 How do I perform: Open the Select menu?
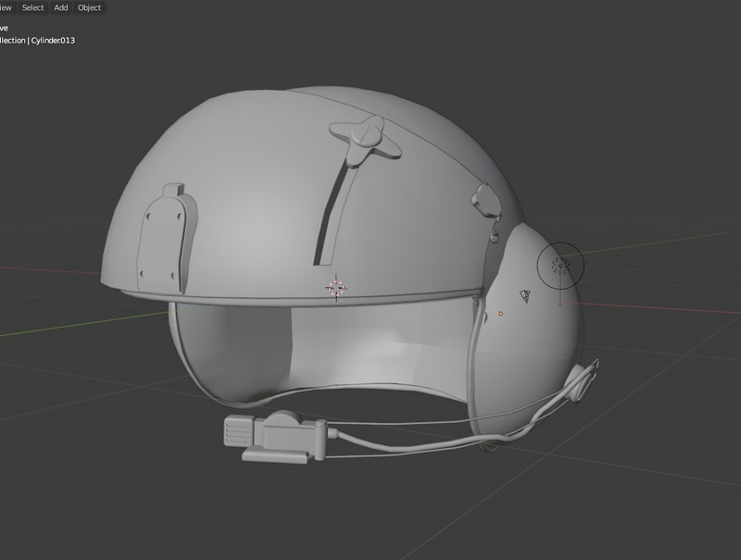(x=32, y=7)
